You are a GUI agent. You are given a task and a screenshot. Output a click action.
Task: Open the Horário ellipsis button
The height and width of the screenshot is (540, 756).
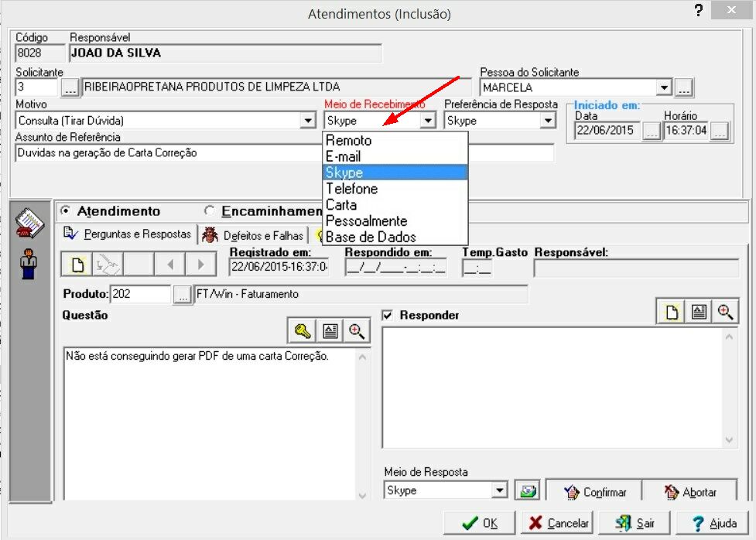pos(720,131)
